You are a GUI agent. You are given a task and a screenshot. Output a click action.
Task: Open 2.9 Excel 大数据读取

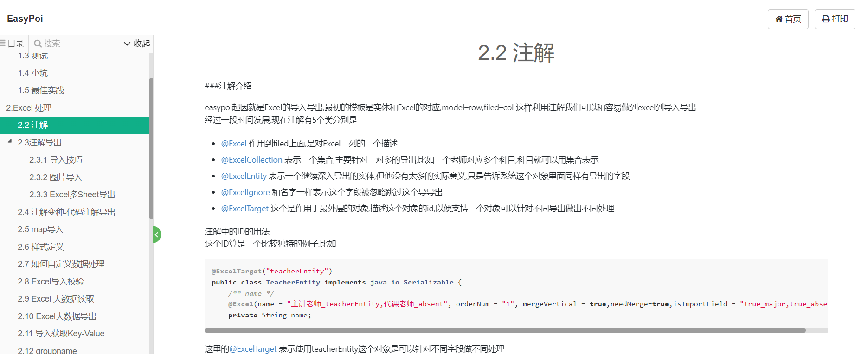tap(56, 299)
